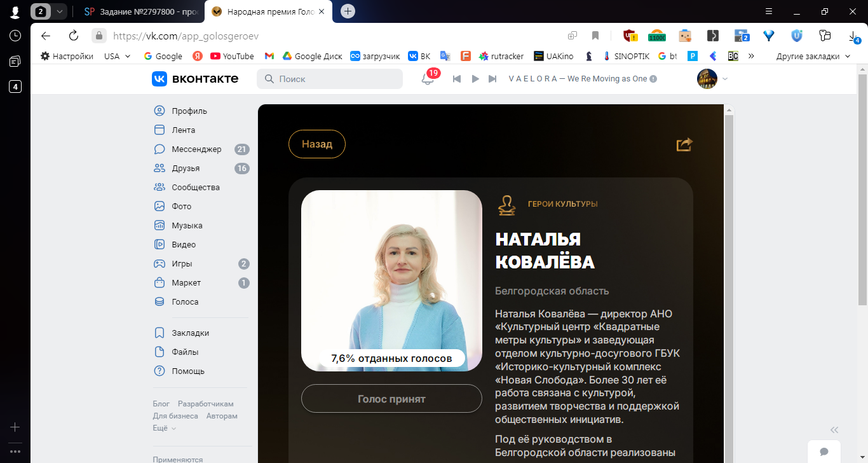The image size is (868, 463).
Task: Open the rutracker bookmark
Action: tap(501, 56)
